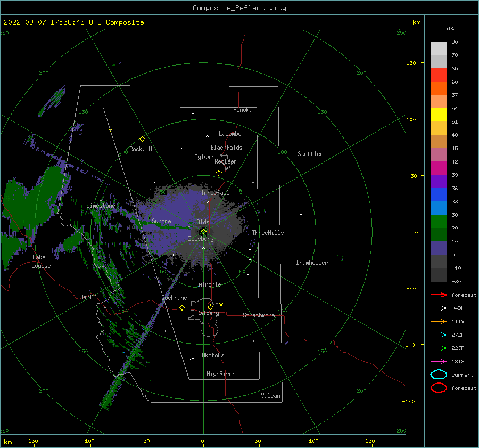Click the magenta 18TS arrow legend icon
The image size is (479, 448).
pyautogui.click(x=439, y=362)
